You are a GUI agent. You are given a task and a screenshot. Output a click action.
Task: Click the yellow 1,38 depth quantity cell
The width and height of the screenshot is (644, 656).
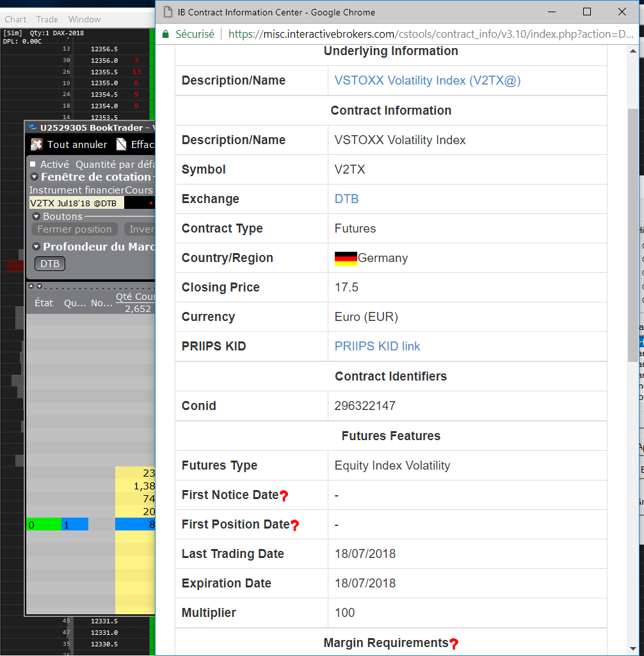click(135, 486)
